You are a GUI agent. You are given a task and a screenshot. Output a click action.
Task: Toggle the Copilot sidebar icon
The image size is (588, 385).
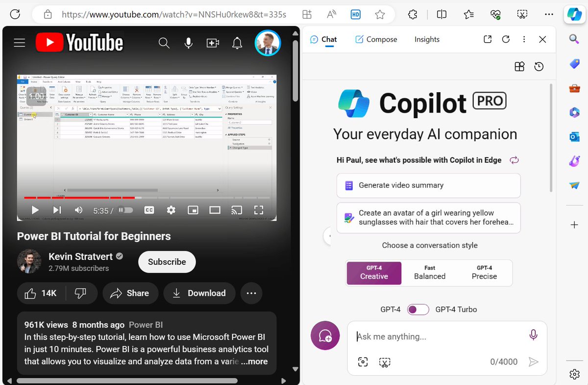(574, 14)
